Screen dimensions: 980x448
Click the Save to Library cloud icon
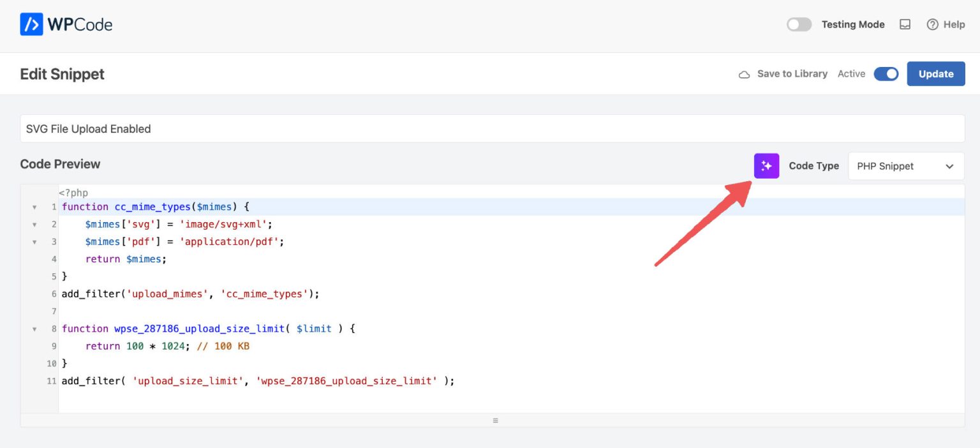coord(744,73)
